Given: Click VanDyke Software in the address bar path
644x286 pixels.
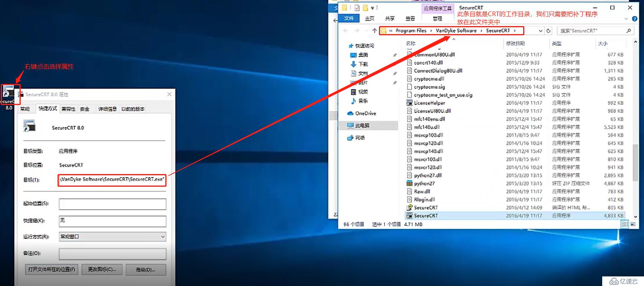Looking at the screenshot, I should point(456,31).
